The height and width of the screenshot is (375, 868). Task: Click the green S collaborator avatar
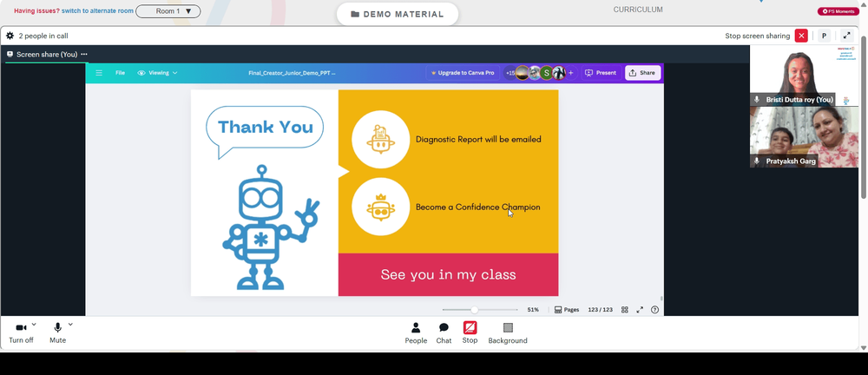(x=546, y=73)
